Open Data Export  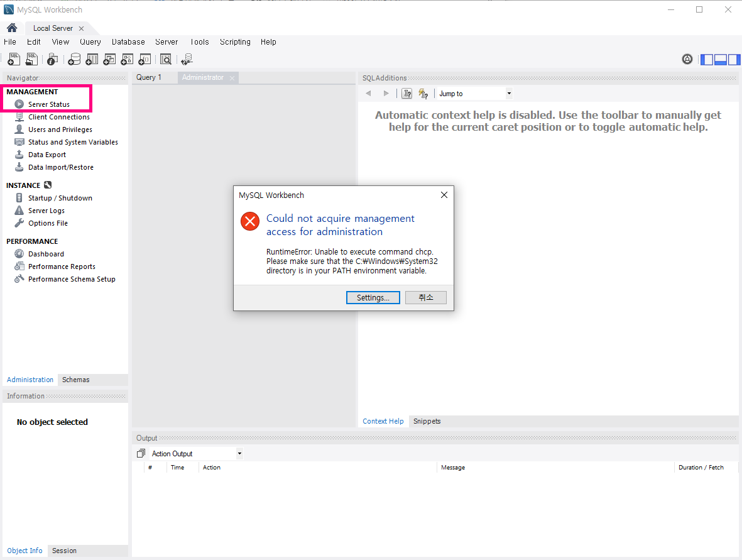tap(47, 155)
